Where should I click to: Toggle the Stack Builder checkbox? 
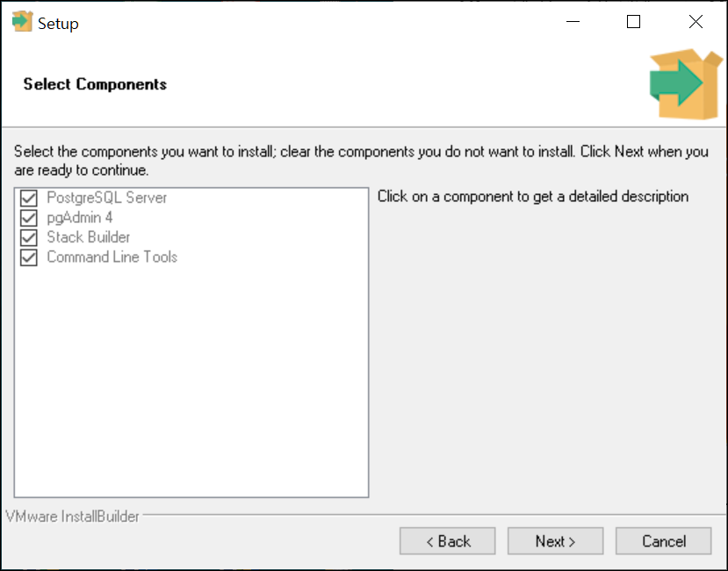[29, 237]
